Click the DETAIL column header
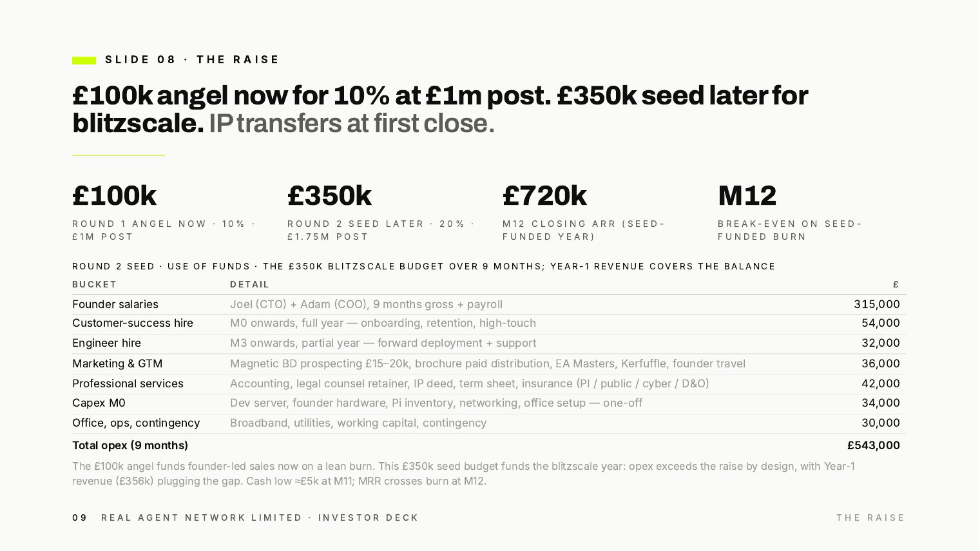 click(x=249, y=284)
